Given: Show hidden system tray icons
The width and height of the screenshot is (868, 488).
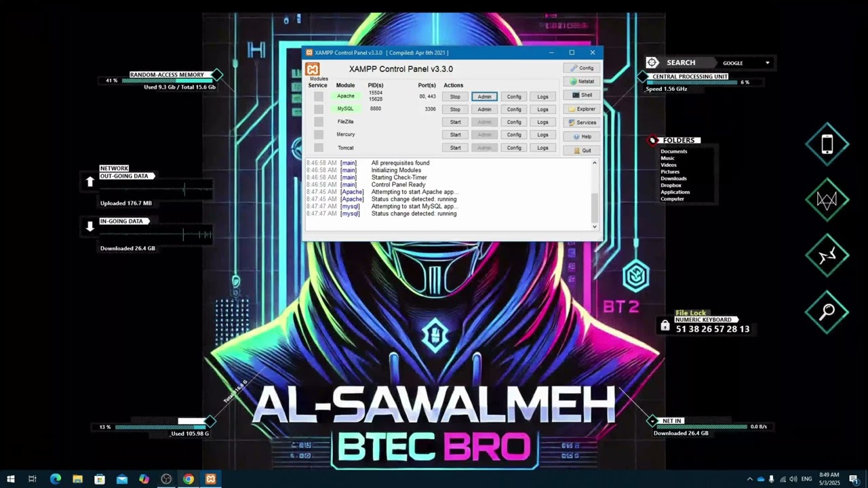Looking at the screenshot, I should 749,479.
